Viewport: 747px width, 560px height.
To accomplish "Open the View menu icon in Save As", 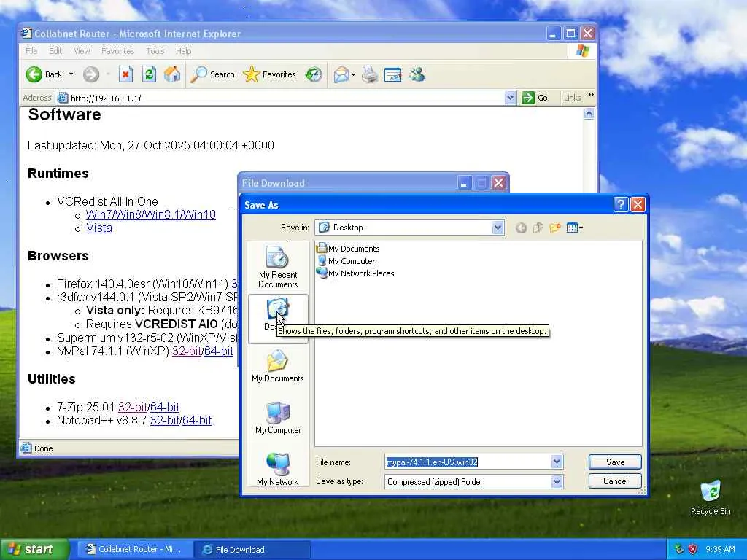I will (575, 228).
